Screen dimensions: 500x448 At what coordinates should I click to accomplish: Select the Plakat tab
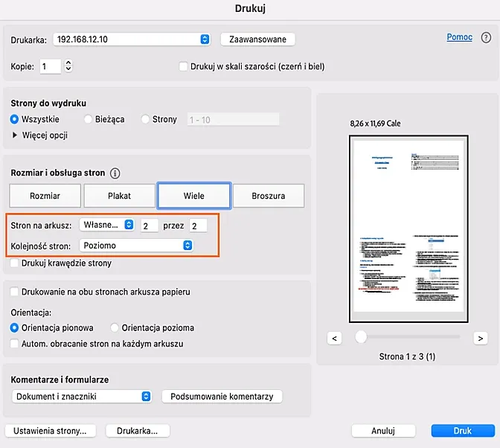coord(118,196)
